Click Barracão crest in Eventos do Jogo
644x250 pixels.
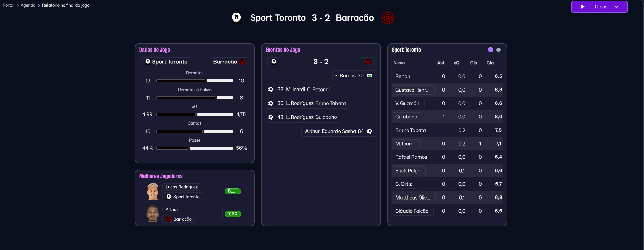coord(368,62)
